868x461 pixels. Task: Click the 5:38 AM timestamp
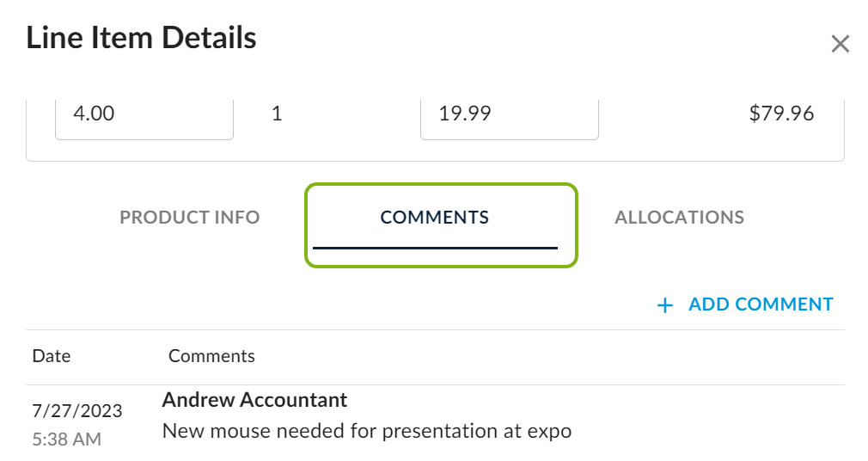click(67, 439)
